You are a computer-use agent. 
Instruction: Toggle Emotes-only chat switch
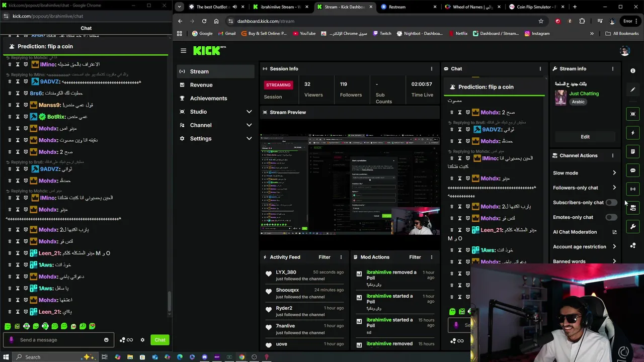click(611, 217)
